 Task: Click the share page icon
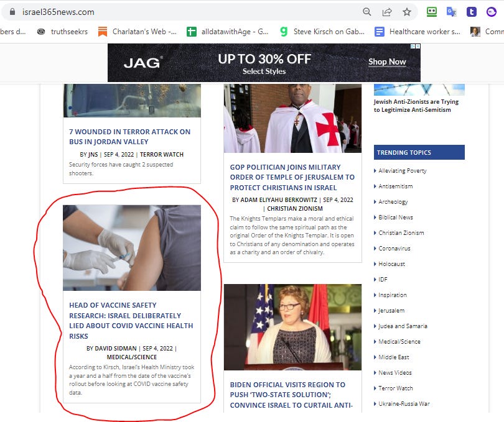point(387,12)
